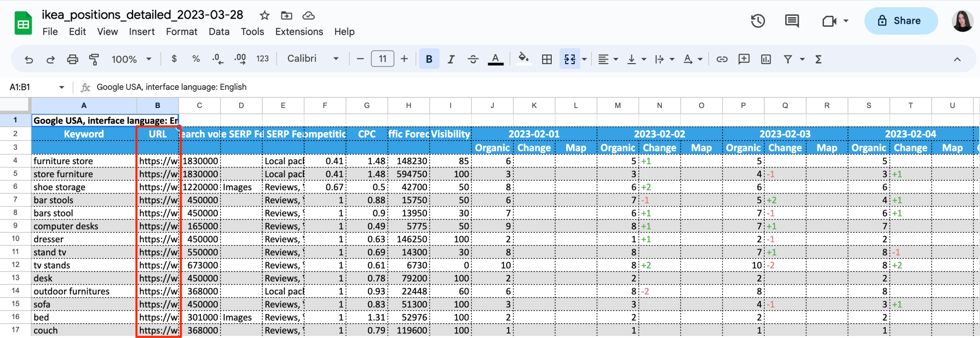
Task: Decrease the font size
Action: 360,59
